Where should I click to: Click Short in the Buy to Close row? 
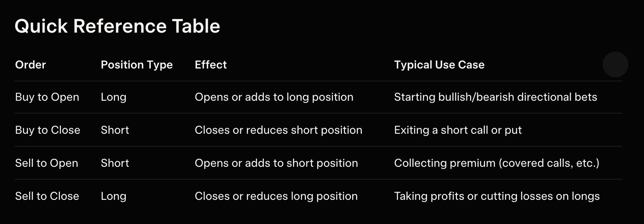[x=115, y=130]
